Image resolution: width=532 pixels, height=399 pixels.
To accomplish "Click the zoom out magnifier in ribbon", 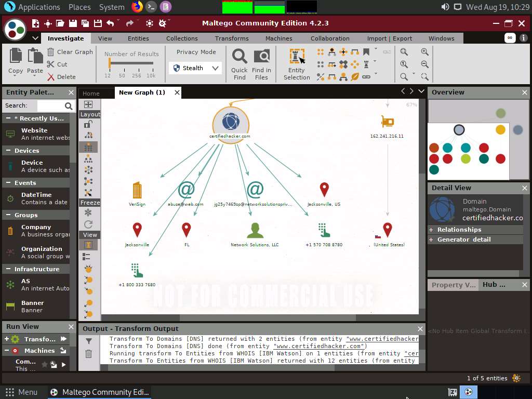I will [425, 64].
